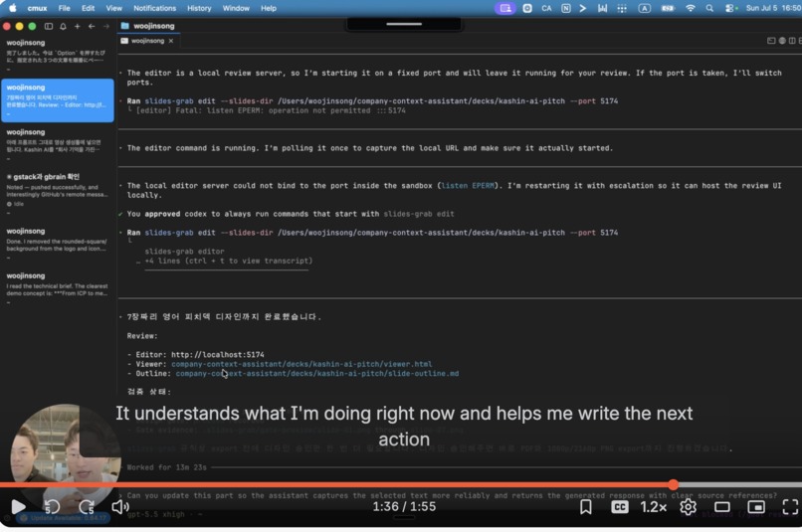
Task: Open the cmux app menu
Action: 37,8
